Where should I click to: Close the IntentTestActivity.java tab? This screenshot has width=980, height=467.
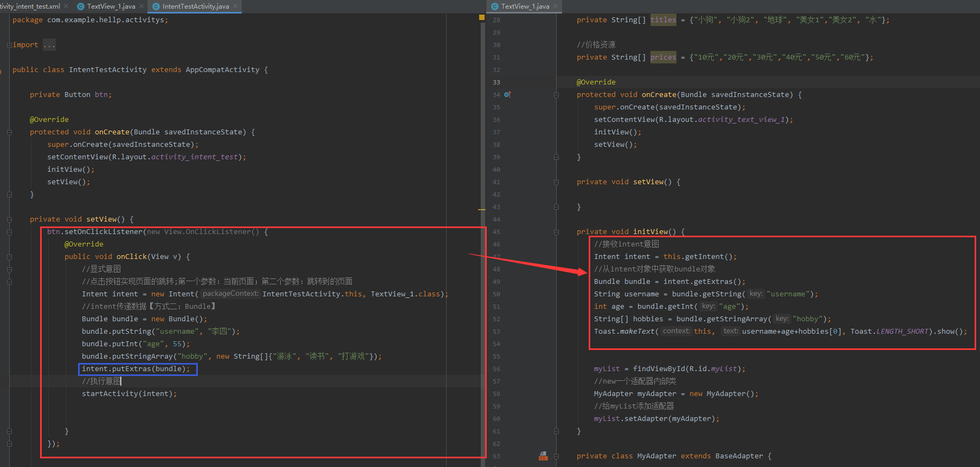236,7
